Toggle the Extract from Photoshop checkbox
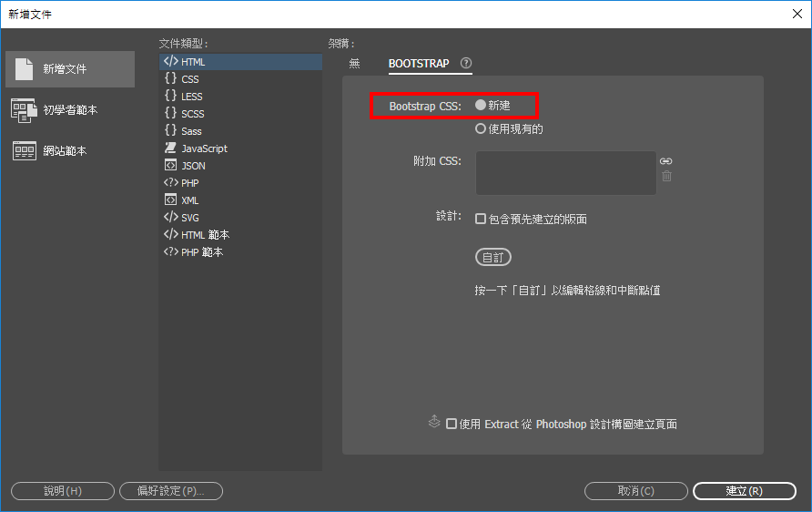 point(452,425)
